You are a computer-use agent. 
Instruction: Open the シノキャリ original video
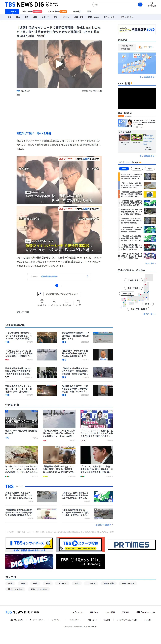[x=137, y=139]
